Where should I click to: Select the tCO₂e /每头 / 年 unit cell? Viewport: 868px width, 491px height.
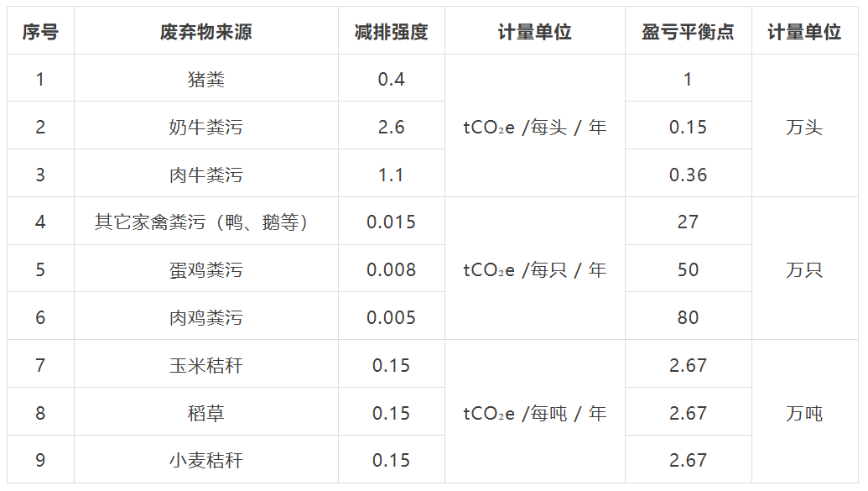(534, 127)
